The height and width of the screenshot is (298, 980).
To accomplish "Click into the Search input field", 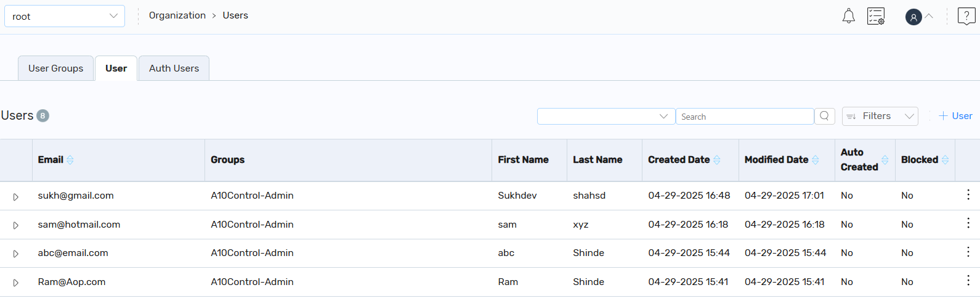I will pos(745,117).
